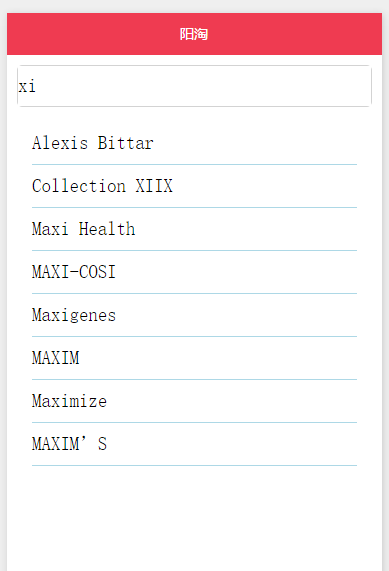Focus the brand search text box
The width and height of the screenshot is (389, 571).
pyautogui.click(x=194, y=86)
